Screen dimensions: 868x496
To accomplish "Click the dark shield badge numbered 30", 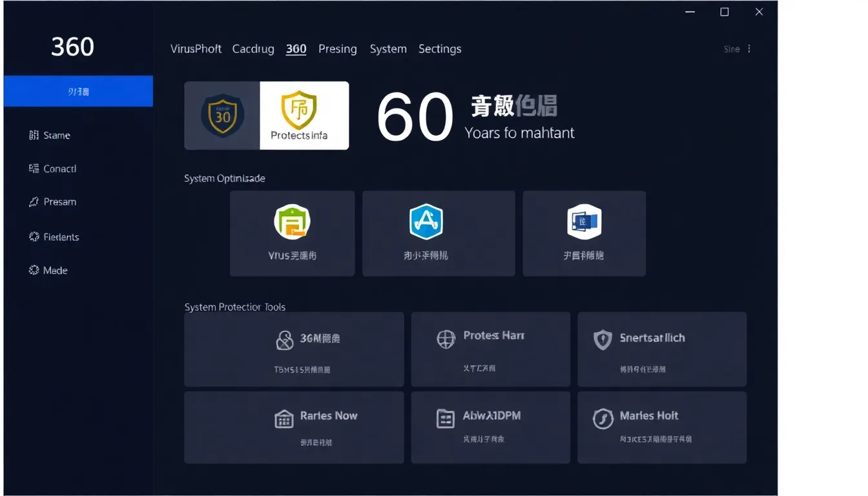I will tap(222, 115).
